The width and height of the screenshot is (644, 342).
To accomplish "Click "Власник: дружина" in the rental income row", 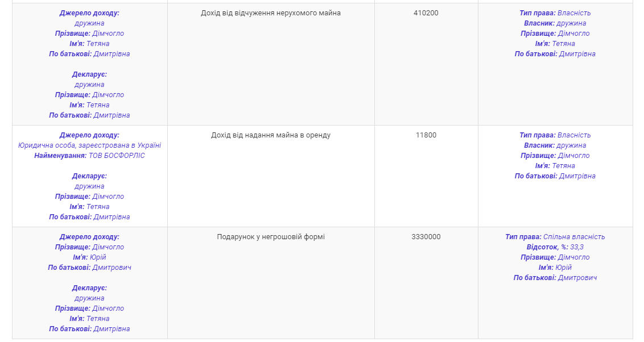I will tap(555, 145).
